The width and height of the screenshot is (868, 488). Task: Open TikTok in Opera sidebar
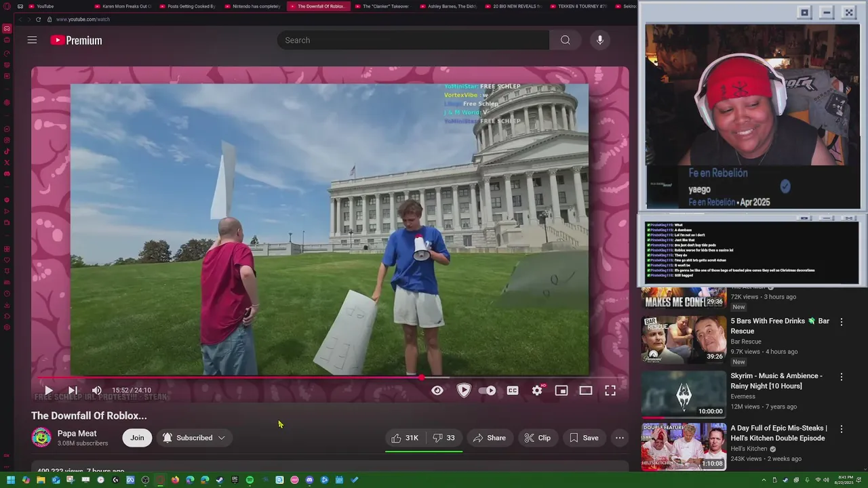[x=7, y=152]
